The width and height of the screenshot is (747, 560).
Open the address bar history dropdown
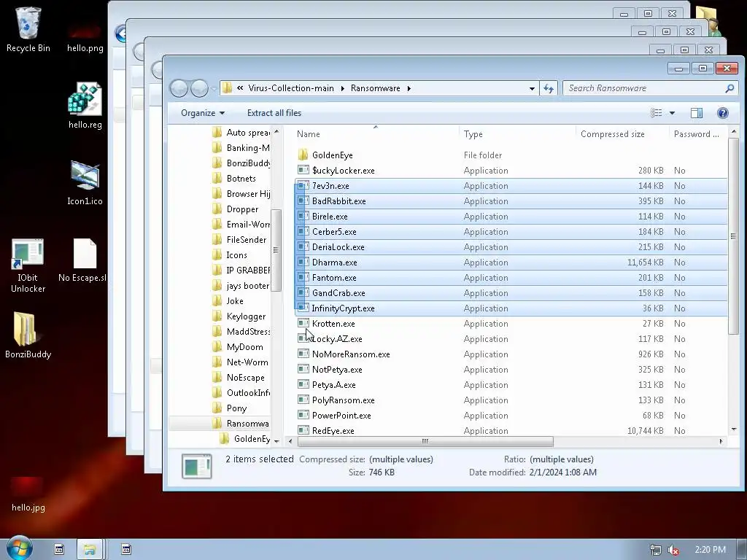click(x=532, y=88)
